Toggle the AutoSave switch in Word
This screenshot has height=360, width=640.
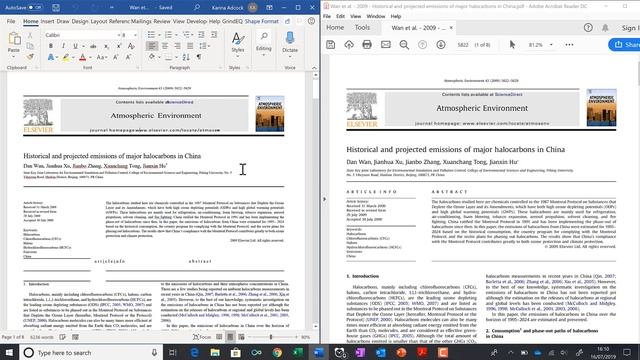pos(35,7)
